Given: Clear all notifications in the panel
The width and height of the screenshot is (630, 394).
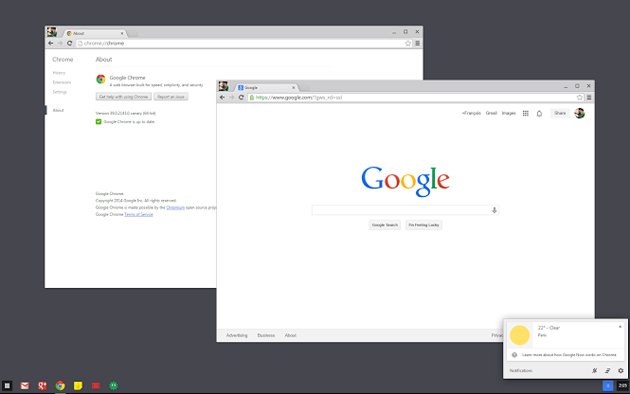Looking at the screenshot, I should (x=608, y=370).
